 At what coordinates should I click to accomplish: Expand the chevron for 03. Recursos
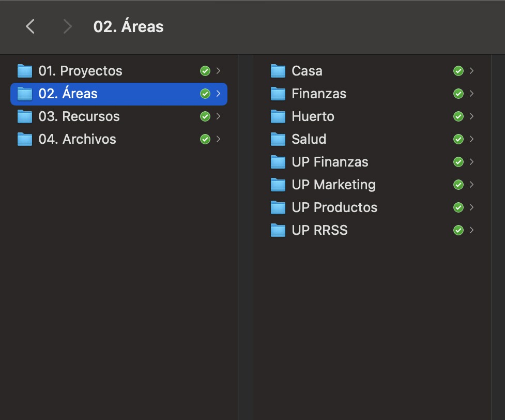(x=218, y=116)
